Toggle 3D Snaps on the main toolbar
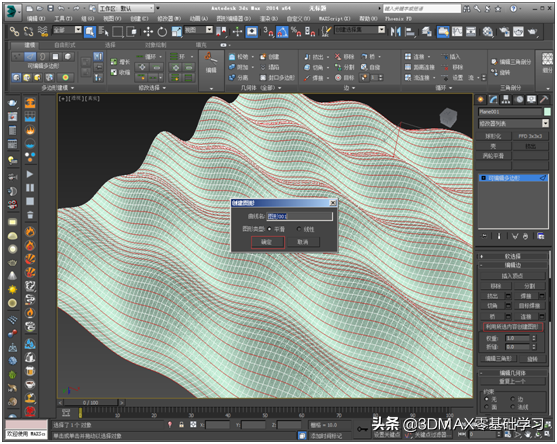 [x=268, y=32]
